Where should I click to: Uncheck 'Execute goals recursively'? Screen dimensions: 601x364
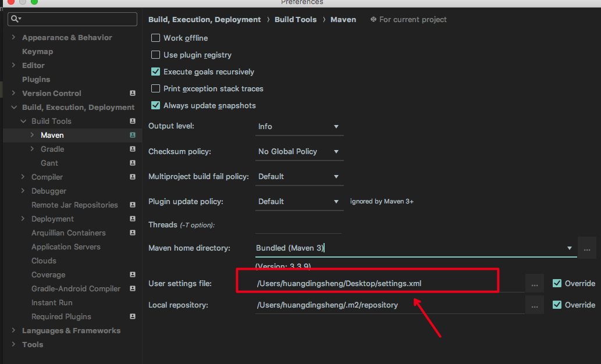155,72
